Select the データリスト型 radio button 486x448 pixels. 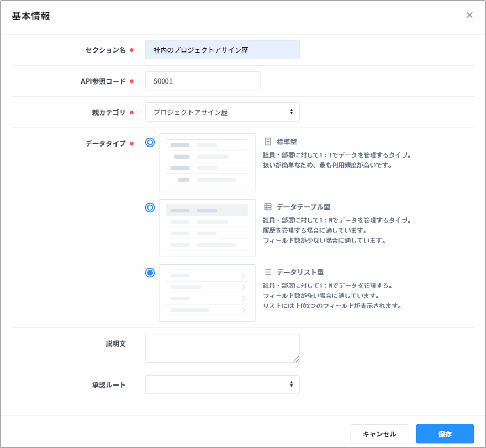(x=150, y=273)
